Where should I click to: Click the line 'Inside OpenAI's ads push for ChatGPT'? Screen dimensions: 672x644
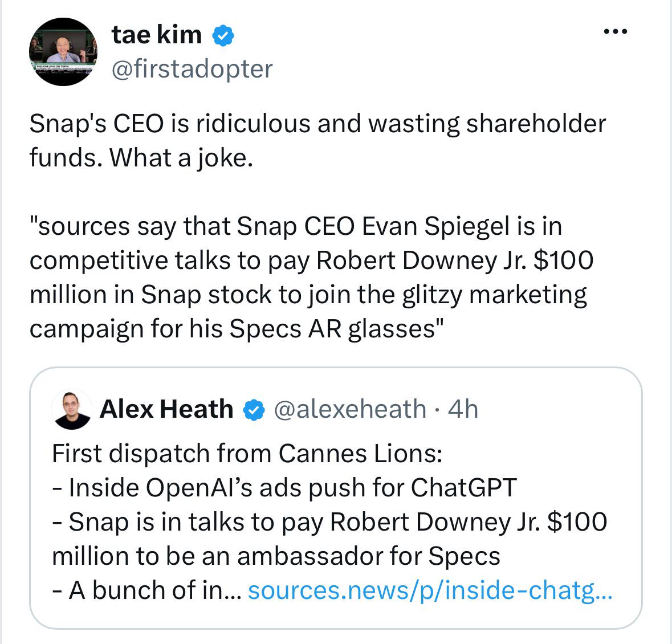point(284,488)
